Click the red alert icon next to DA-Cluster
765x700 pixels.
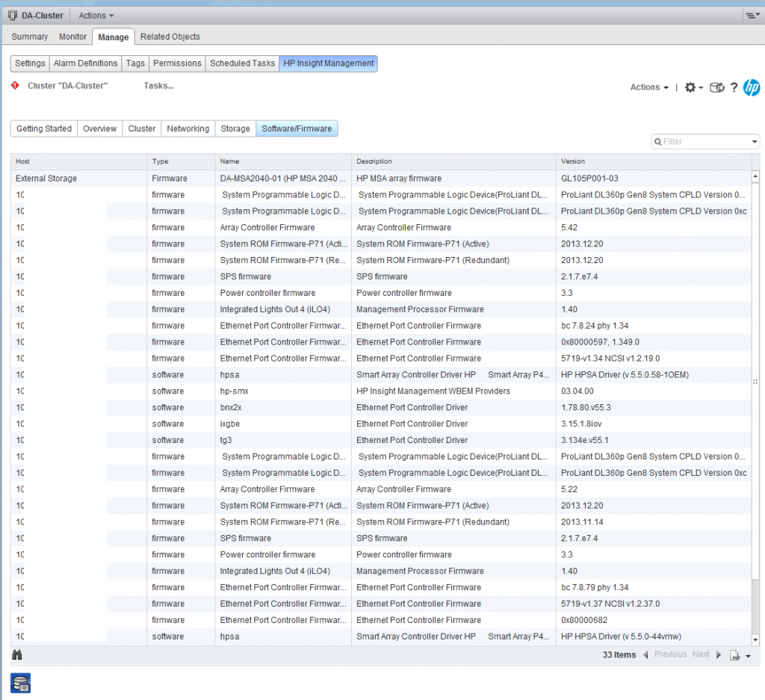pyautogui.click(x=13, y=85)
